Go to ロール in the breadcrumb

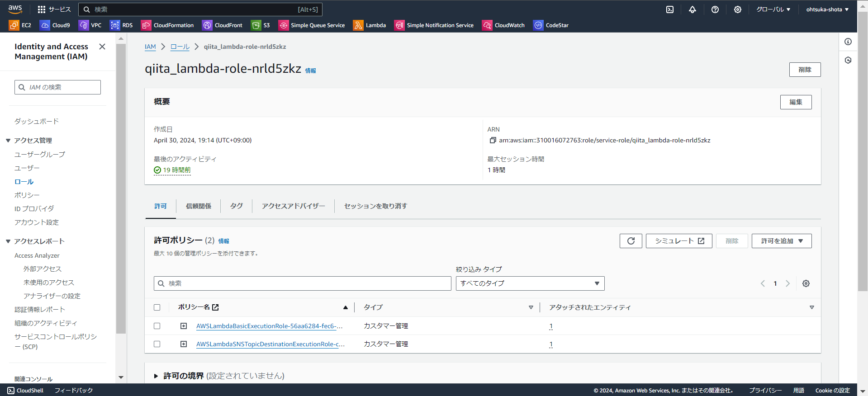tap(180, 47)
